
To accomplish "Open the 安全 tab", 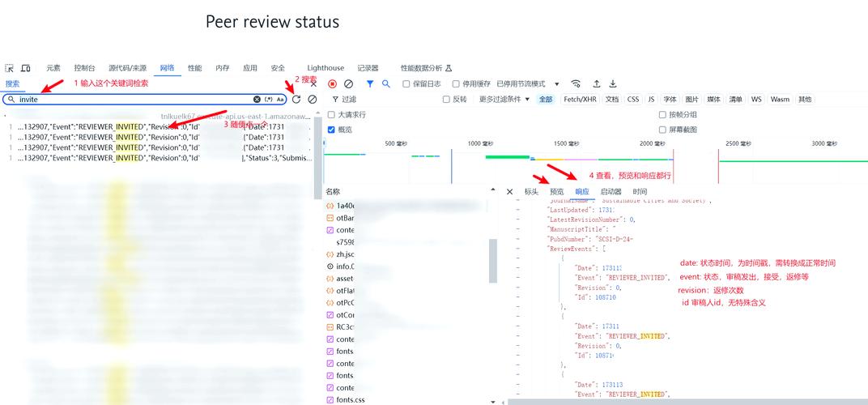I will pyautogui.click(x=278, y=68).
